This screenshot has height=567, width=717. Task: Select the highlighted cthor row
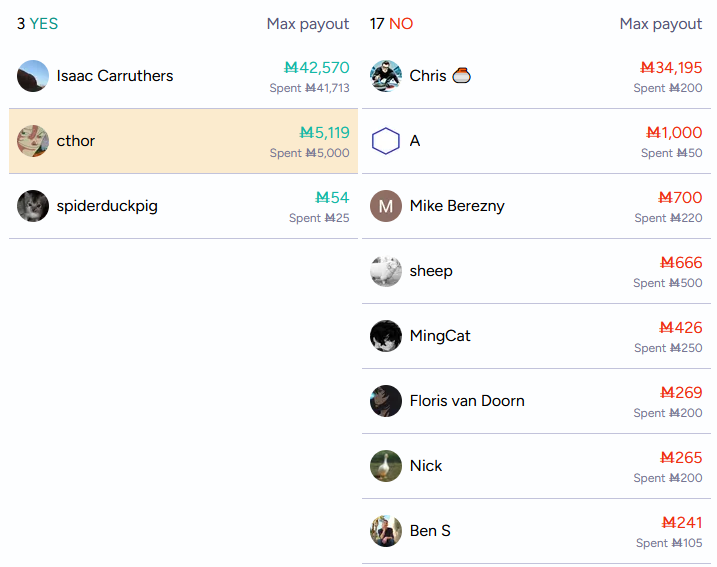point(183,141)
